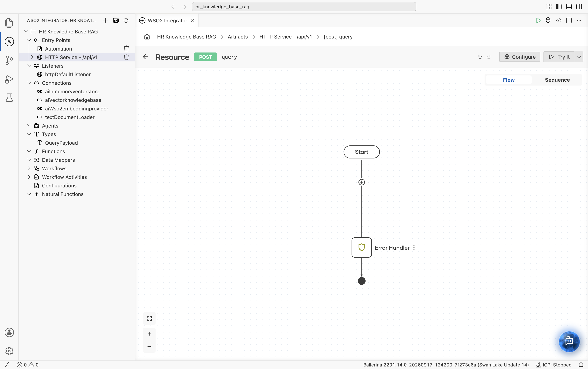Go to Artifacts in breadcrumb
Image resolution: width=588 pixels, height=369 pixels.
pos(237,37)
